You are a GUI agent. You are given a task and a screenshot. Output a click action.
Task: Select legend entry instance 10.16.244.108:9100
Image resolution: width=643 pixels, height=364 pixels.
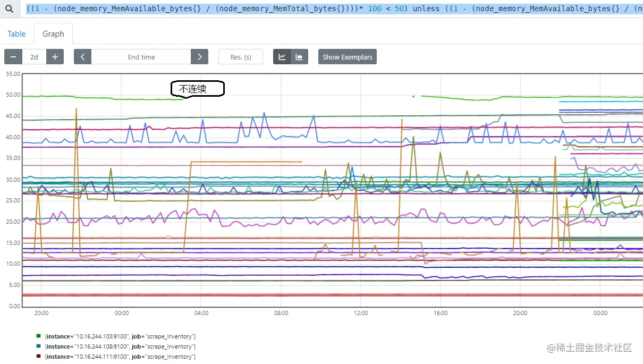[121, 346]
